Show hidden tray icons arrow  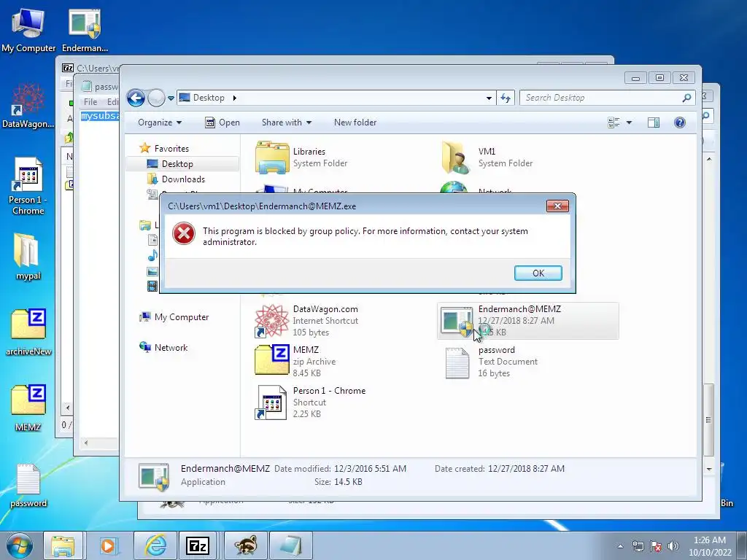pos(620,546)
